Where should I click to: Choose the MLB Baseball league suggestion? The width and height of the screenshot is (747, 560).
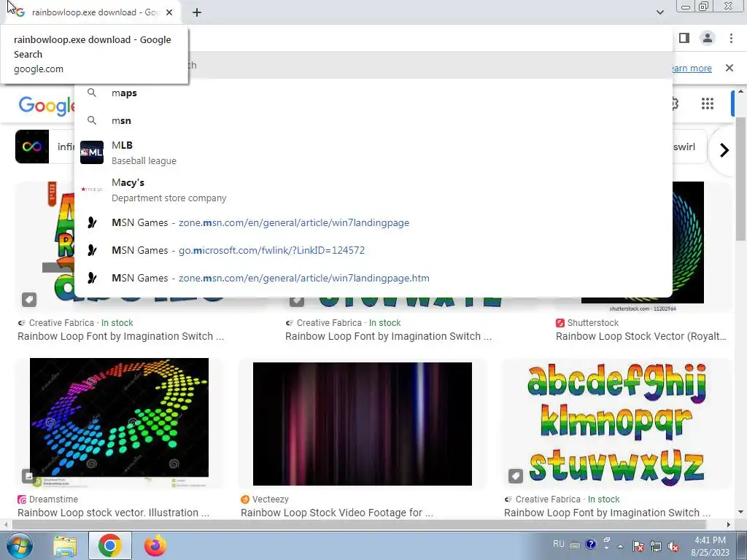pos(373,152)
